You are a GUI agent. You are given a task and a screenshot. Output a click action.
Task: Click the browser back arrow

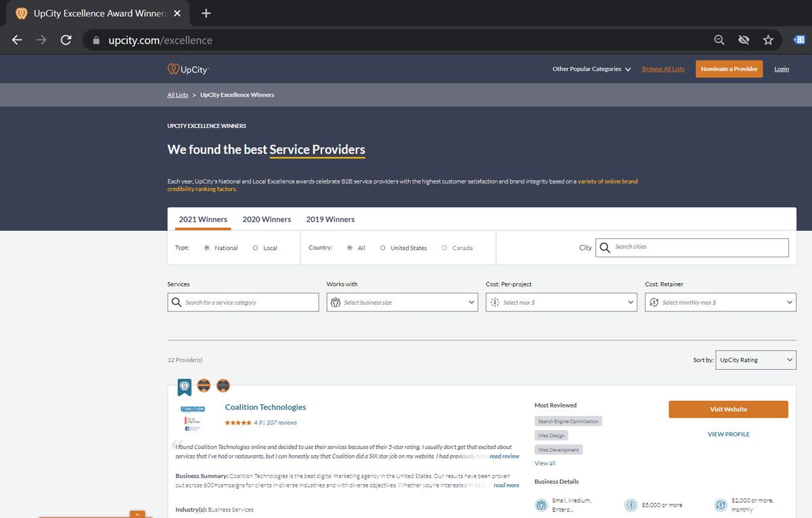(x=17, y=40)
